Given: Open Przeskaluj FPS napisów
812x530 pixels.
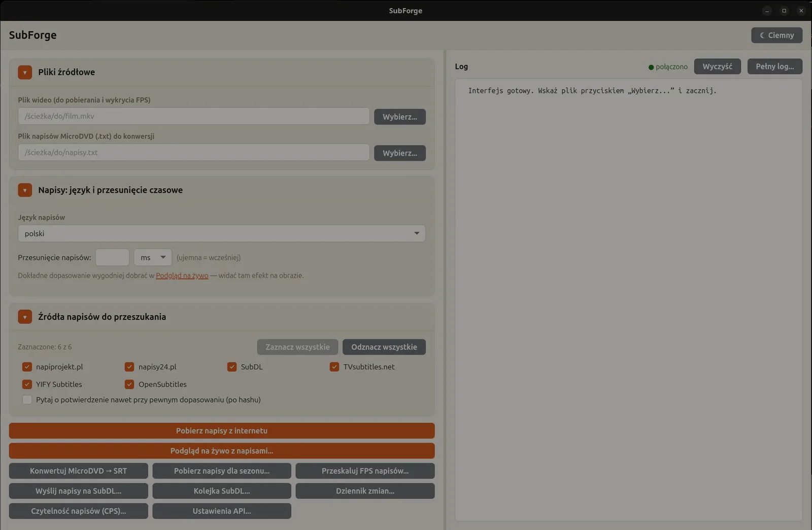Looking at the screenshot, I should [x=365, y=471].
